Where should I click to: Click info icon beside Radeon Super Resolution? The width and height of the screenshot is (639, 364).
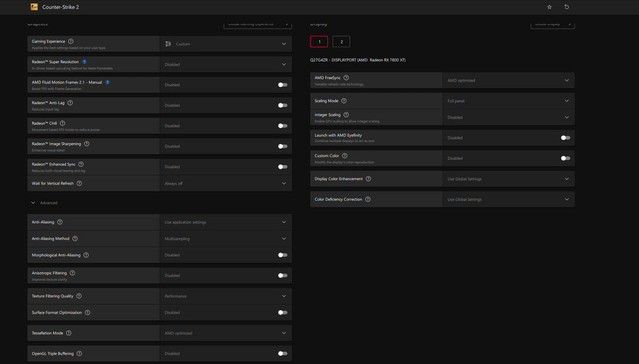pyautogui.click(x=85, y=62)
